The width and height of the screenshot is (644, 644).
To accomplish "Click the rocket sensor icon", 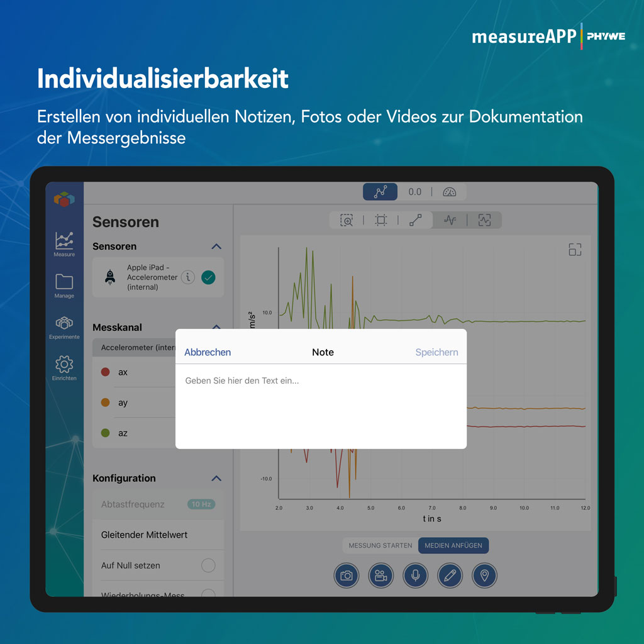I will pos(110,277).
